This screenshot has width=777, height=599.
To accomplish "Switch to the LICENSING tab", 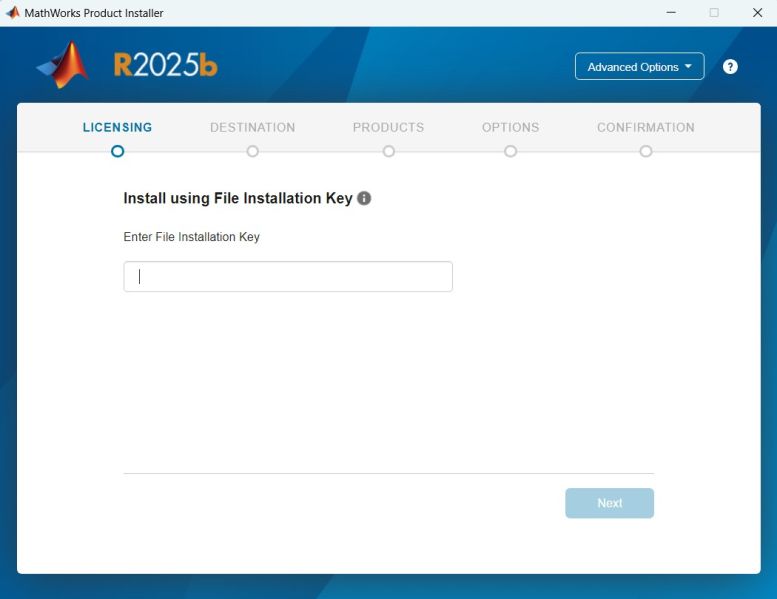I will point(117,128).
